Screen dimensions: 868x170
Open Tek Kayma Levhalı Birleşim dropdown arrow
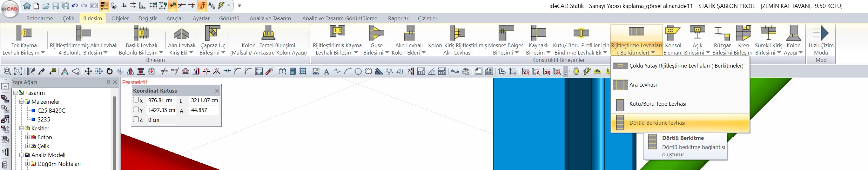(43, 53)
